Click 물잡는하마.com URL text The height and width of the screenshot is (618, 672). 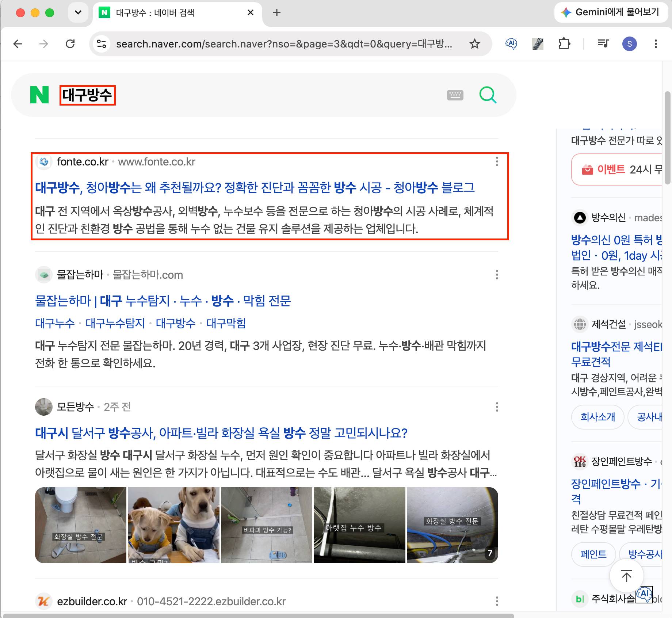[148, 275]
